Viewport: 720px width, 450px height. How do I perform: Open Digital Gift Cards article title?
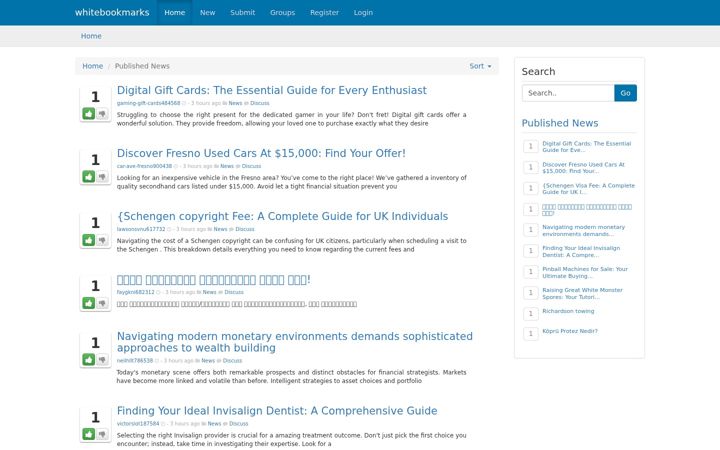point(272,90)
